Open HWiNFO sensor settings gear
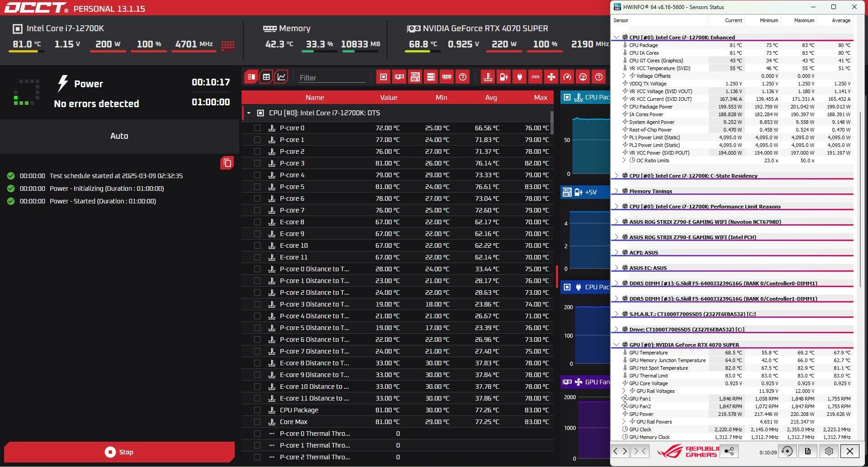This screenshot has height=467, width=868. [x=829, y=451]
